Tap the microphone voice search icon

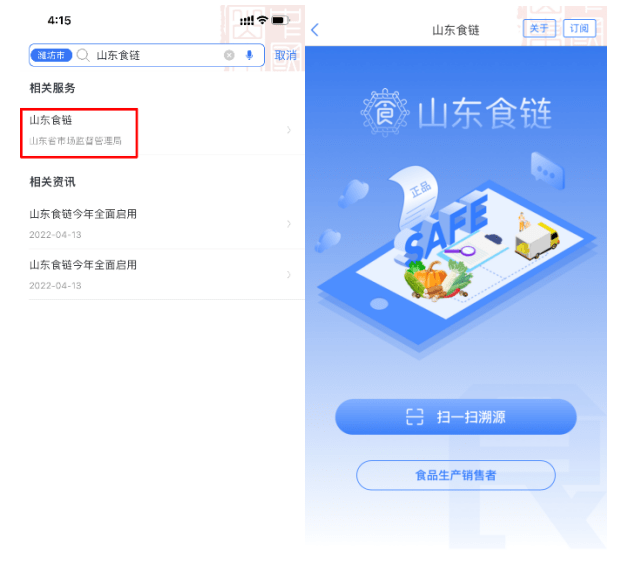[x=250, y=55]
